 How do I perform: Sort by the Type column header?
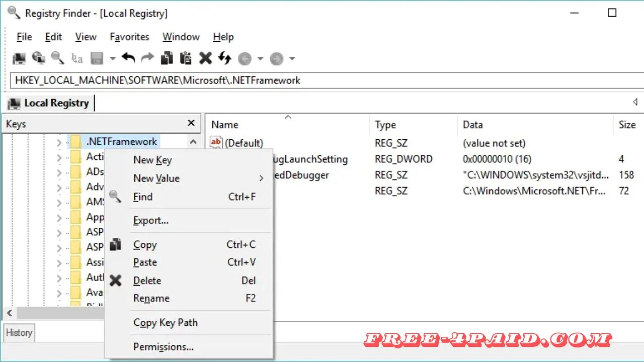(x=413, y=125)
